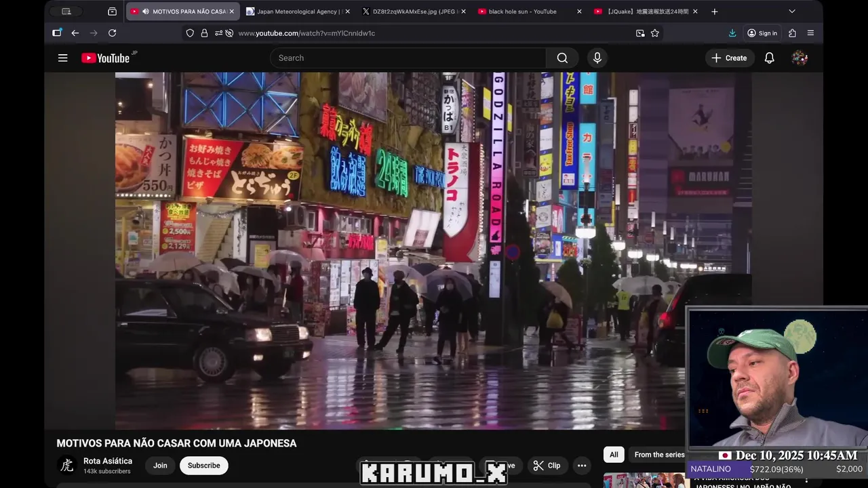
Task: Mute the MOTIVOS PARA NÃO CASAR tab audio
Action: [x=146, y=12]
